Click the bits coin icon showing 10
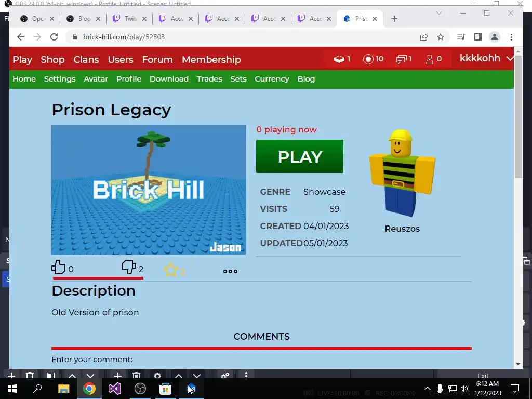Image resolution: width=532 pixels, height=399 pixels. [368, 59]
